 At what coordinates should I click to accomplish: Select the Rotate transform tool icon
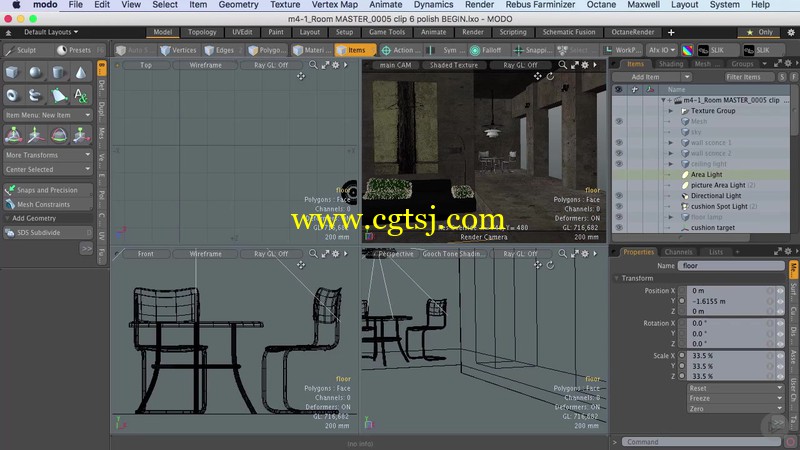coord(58,135)
